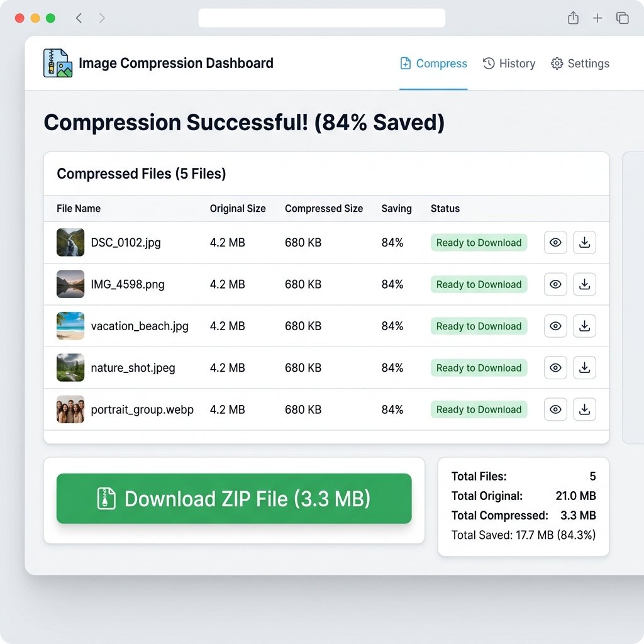Preview IMG_4598.png with the eye icon
Screen dimensions: 644x644
pyautogui.click(x=555, y=284)
